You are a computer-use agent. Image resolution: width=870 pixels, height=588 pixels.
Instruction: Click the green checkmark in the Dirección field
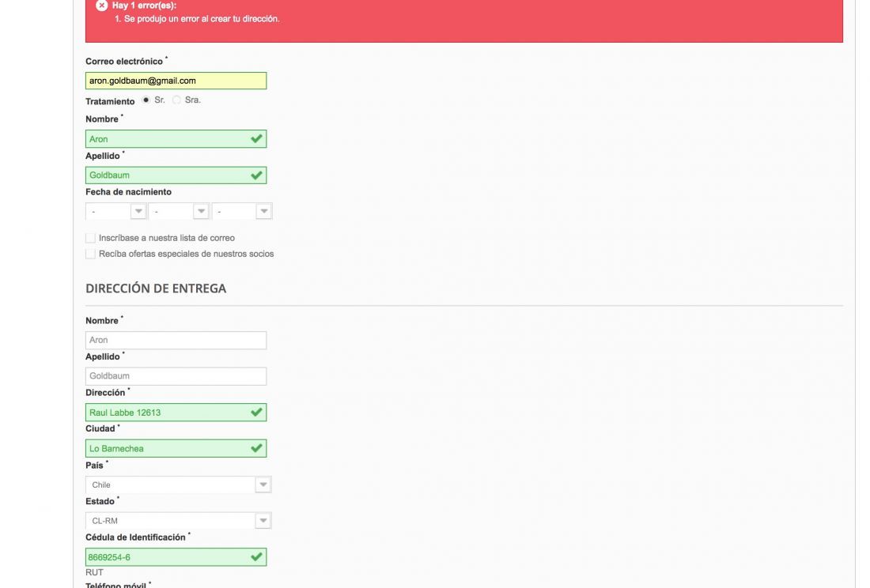point(256,413)
